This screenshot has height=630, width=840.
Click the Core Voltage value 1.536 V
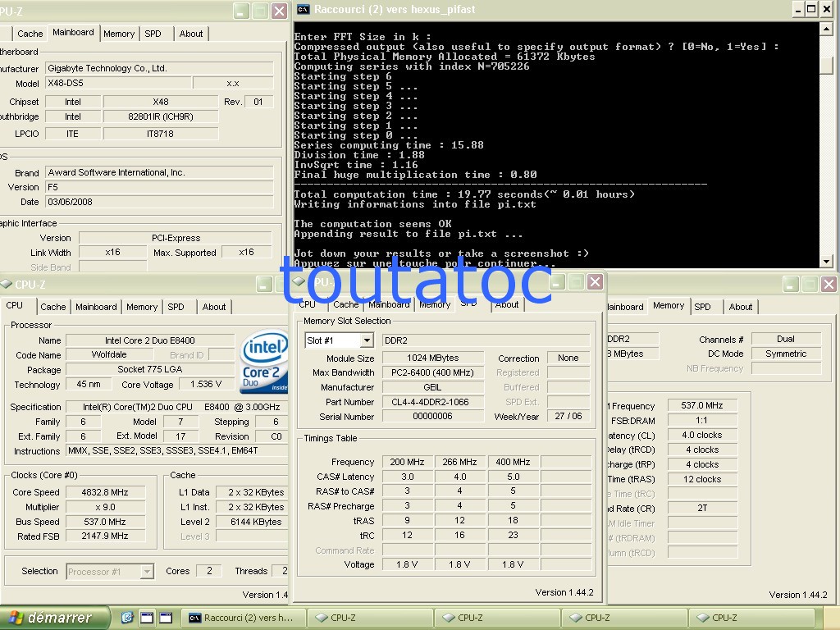point(206,384)
